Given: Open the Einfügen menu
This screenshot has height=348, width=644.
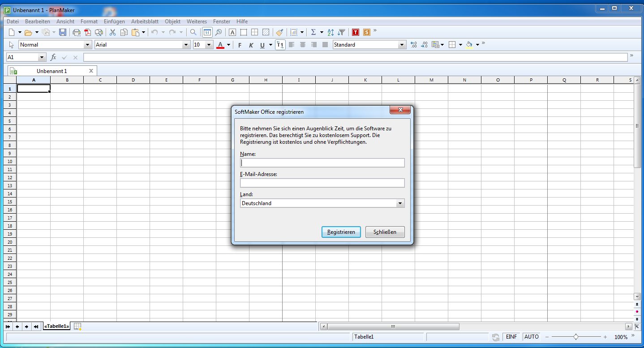Looking at the screenshot, I should coord(114,21).
